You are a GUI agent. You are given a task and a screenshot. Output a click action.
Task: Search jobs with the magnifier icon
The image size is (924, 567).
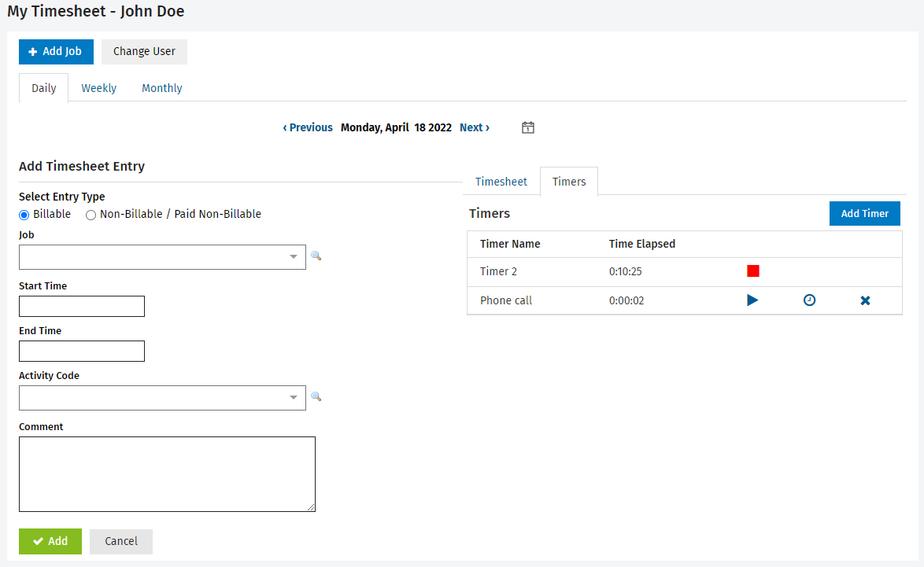coord(316,256)
